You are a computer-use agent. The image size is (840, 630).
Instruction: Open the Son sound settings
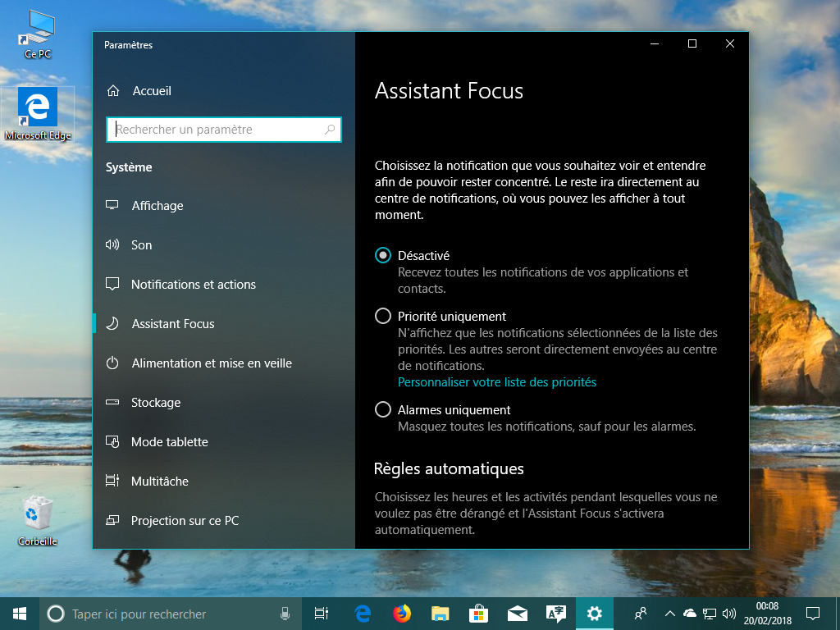(141, 245)
